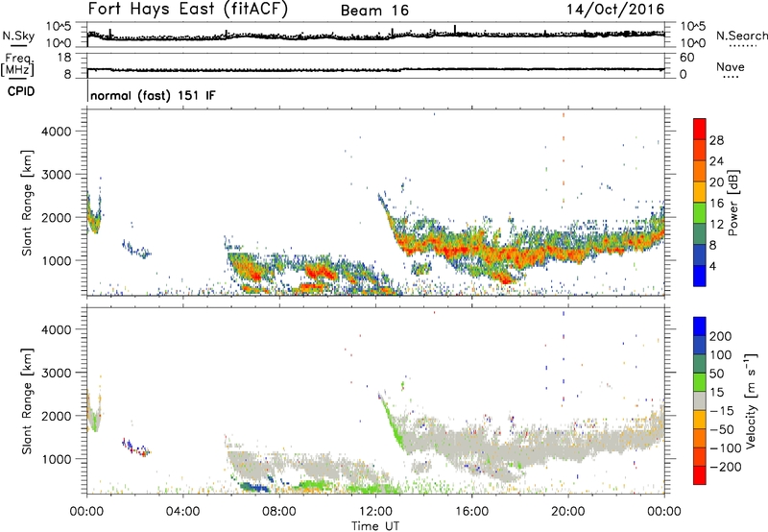This screenshot has width=768, height=532.
Task: Click the red segment of power color bar
Action: point(700,129)
